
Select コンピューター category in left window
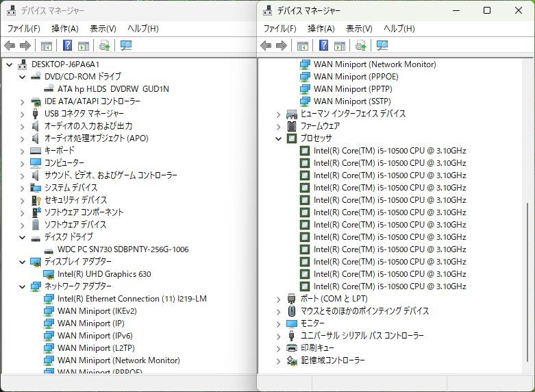click(64, 163)
